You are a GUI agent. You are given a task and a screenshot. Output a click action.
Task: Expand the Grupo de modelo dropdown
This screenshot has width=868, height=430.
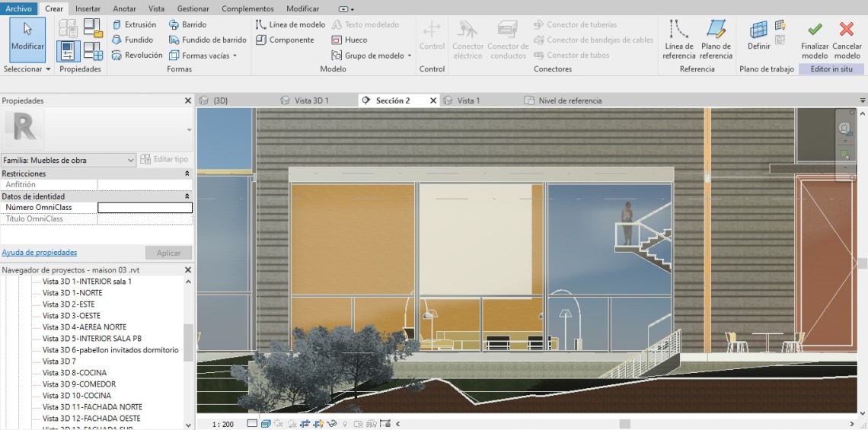tap(372, 56)
